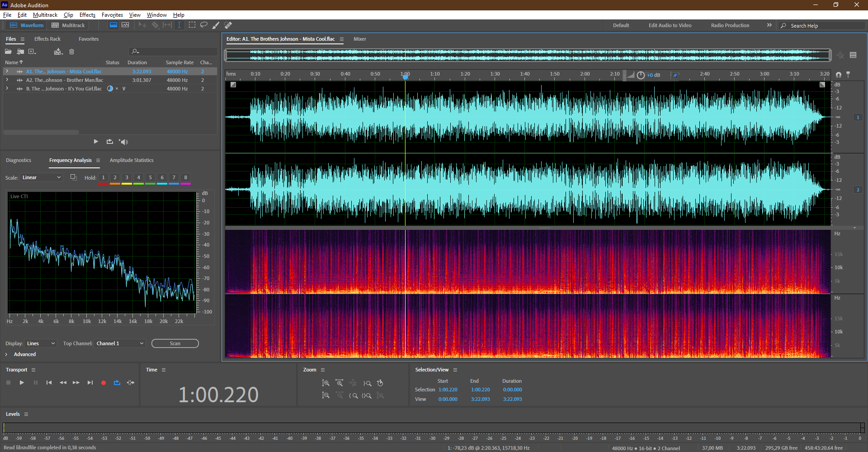
Task: Start playback with transport Play button
Action: (x=22, y=383)
